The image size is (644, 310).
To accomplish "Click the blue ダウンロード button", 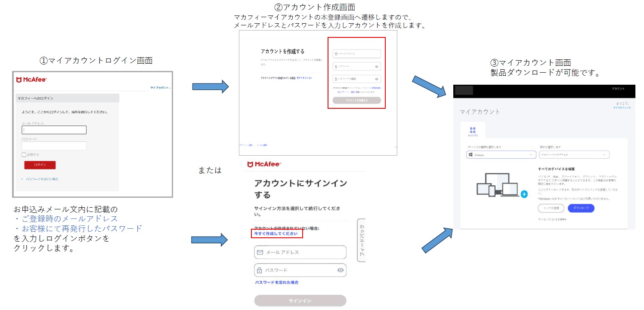I will click(x=581, y=208).
